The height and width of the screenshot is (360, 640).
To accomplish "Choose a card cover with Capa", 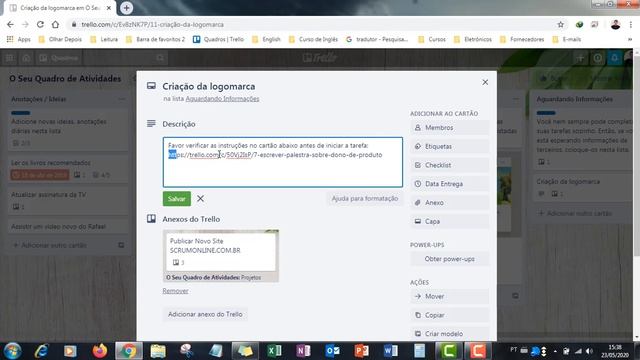I will pyautogui.click(x=449, y=222).
